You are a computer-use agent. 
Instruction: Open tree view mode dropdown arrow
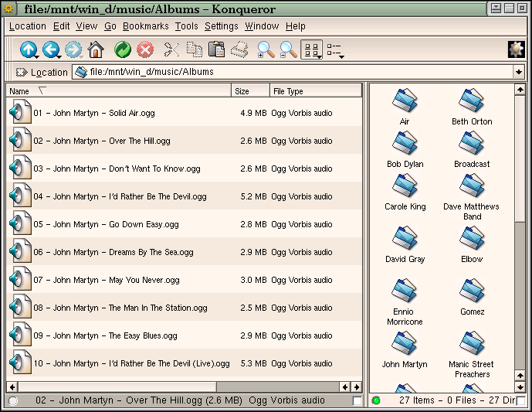coord(341,57)
